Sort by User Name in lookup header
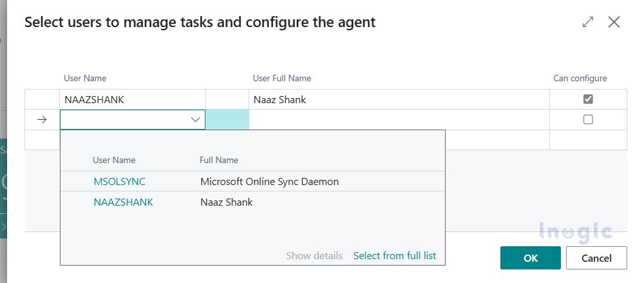Viewport: 644px width, 283px height. 114,160
